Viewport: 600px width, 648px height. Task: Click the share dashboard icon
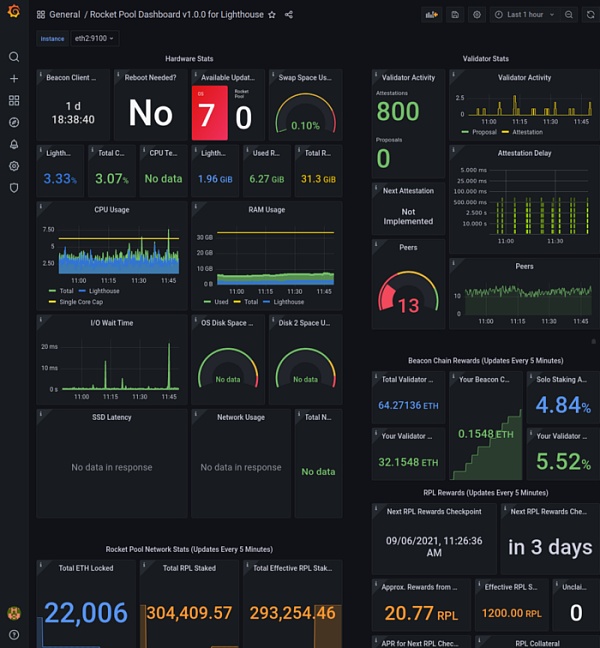289,15
